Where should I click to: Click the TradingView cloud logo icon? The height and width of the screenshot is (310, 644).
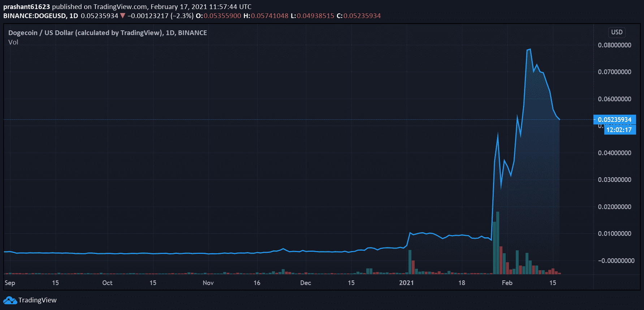[10, 300]
